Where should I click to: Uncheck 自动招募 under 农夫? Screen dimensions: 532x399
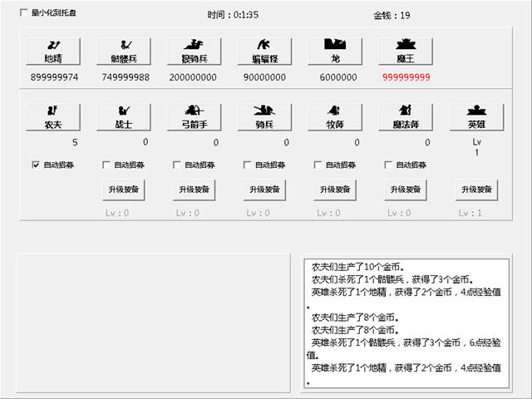tap(36, 165)
